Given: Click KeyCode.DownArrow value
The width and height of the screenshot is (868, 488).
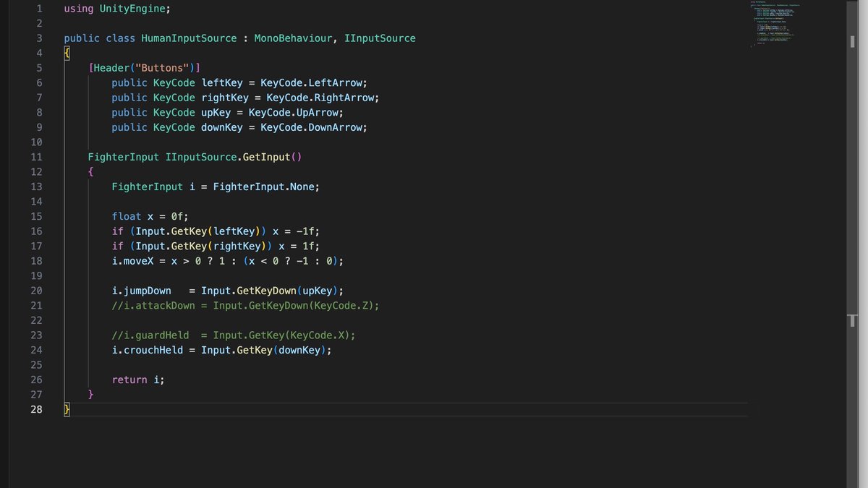Looking at the screenshot, I should click(x=311, y=127).
